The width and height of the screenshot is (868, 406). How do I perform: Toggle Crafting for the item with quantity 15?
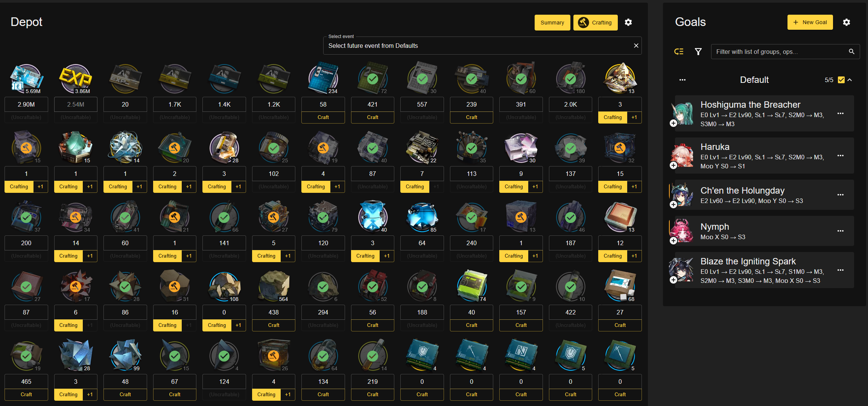click(x=613, y=186)
